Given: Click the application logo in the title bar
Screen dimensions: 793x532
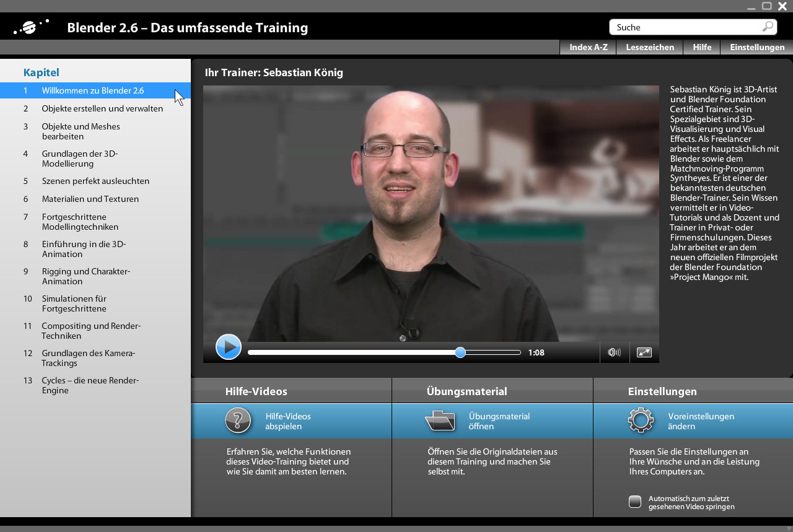Looking at the screenshot, I should pyautogui.click(x=28, y=27).
